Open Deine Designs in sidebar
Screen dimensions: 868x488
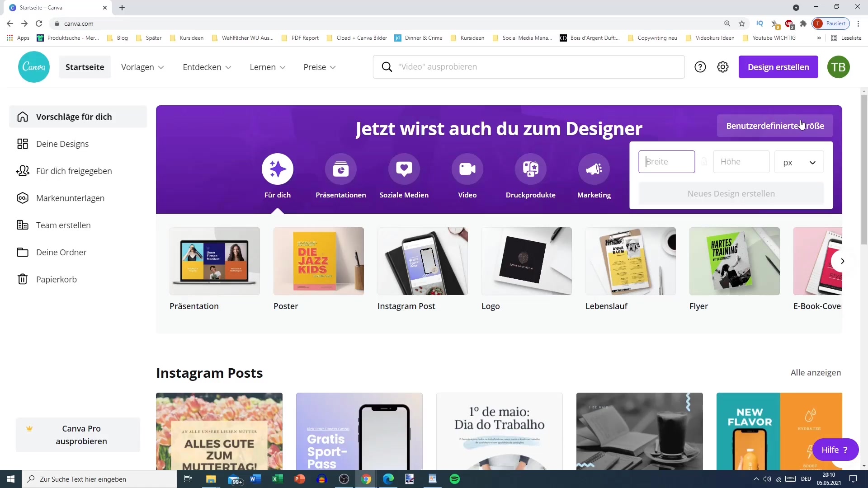62,144
